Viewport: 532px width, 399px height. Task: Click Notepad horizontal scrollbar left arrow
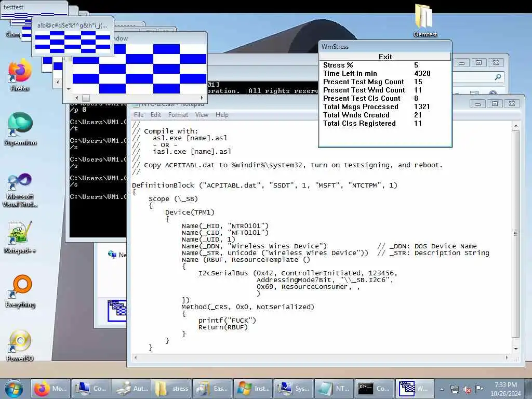(136, 357)
